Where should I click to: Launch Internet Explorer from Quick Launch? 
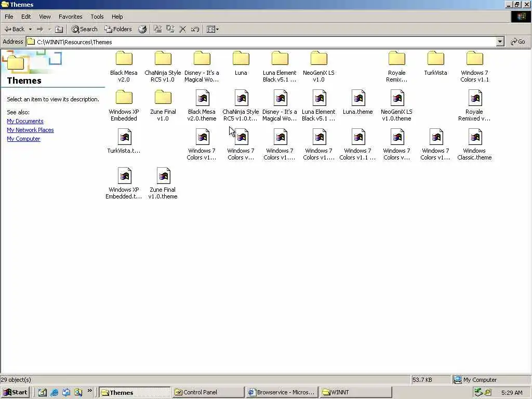tap(54, 393)
